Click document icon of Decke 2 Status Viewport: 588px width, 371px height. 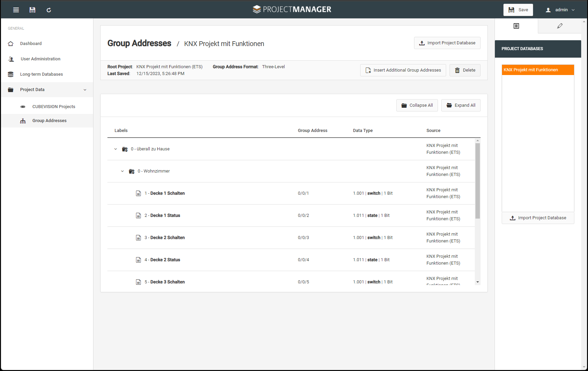click(x=138, y=260)
